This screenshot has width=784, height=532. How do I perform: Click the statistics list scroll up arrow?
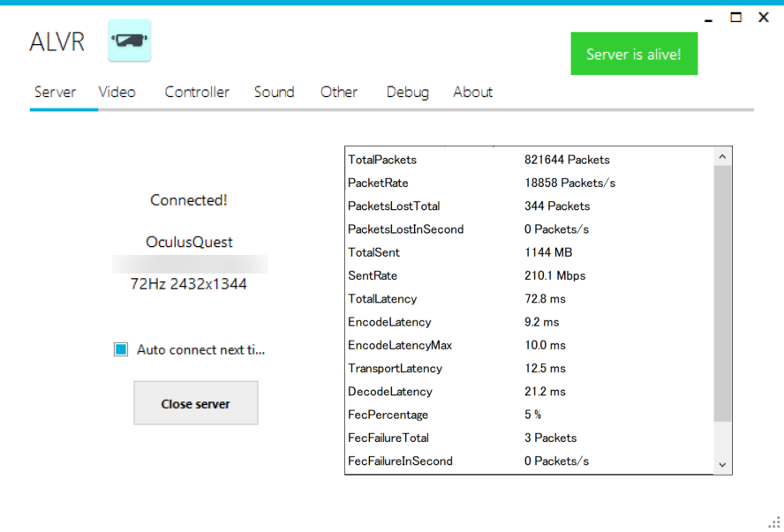click(722, 157)
